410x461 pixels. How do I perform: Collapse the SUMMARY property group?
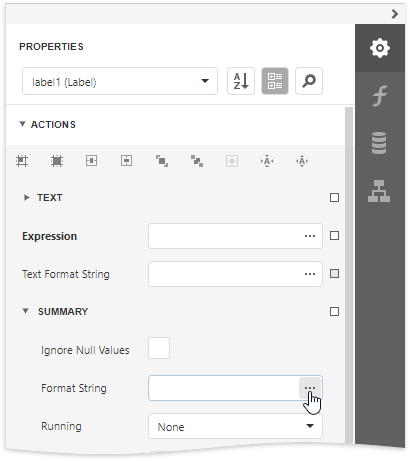click(x=25, y=311)
